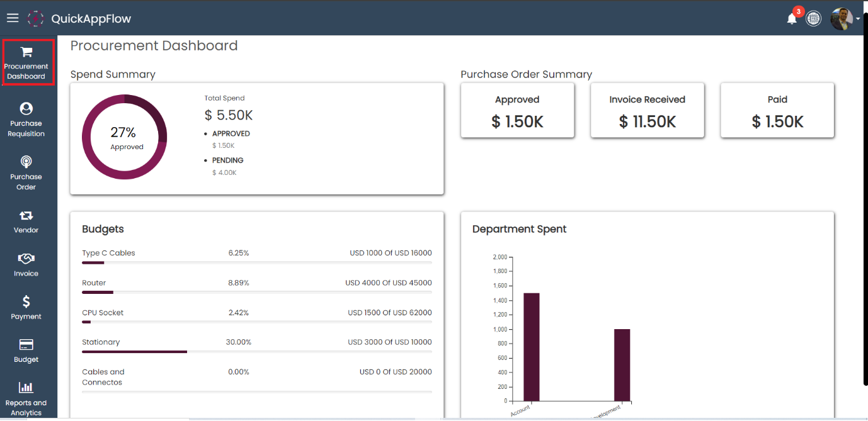This screenshot has height=421, width=868.
Task: Click the round globe icon beside bell
Action: point(814,19)
